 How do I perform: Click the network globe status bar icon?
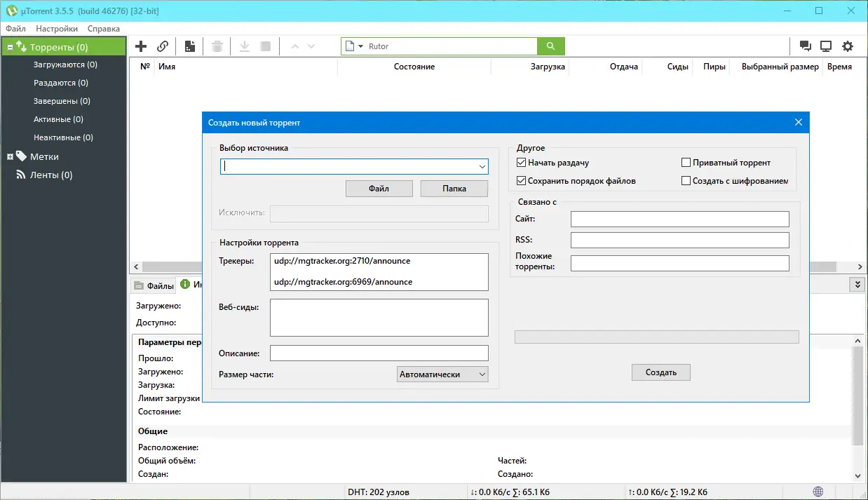[x=818, y=492]
